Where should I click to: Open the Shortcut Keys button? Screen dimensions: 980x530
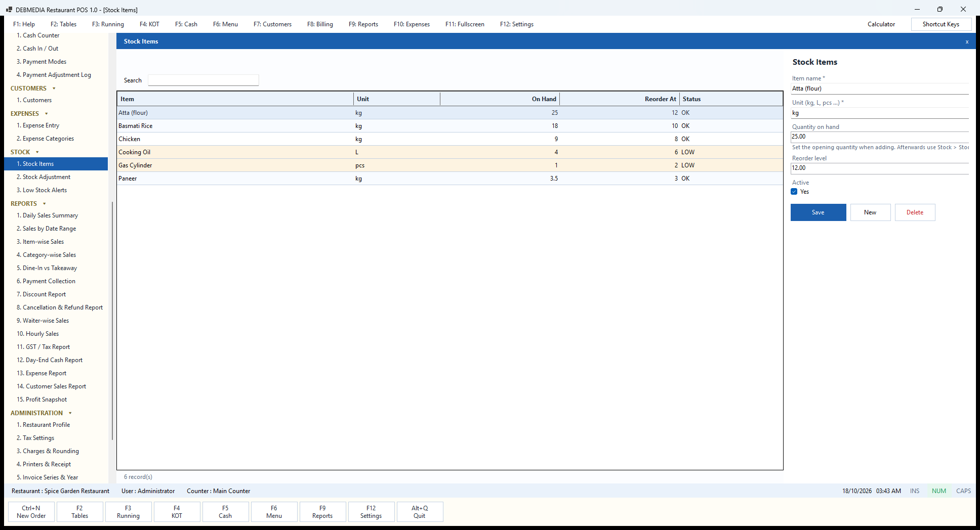[941, 24]
